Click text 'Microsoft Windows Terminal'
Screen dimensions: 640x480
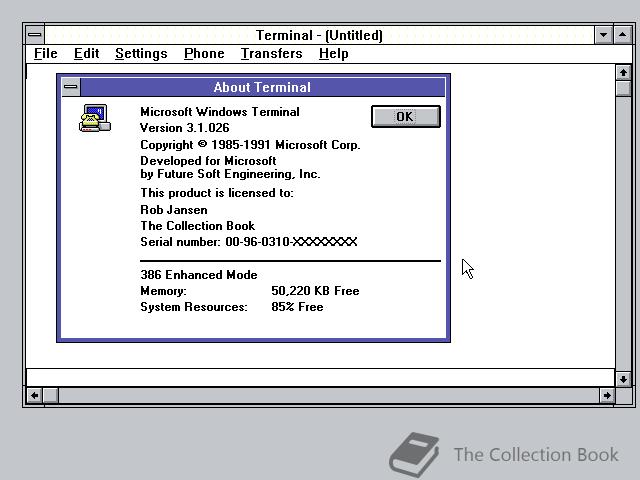pyautogui.click(x=220, y=112)
